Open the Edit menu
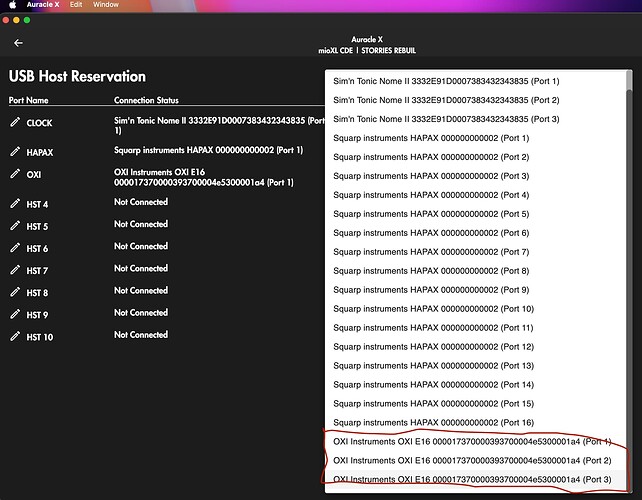This screenshot has height=500, width=642. coord(76,5)
